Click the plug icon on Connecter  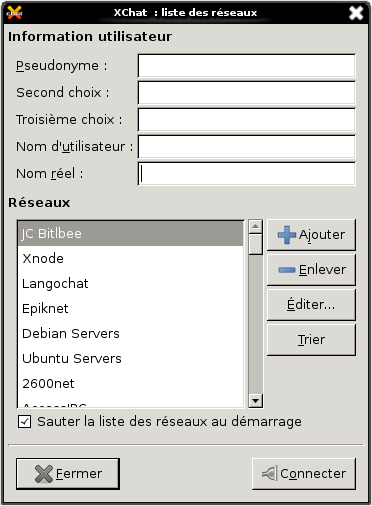point(269,473)
